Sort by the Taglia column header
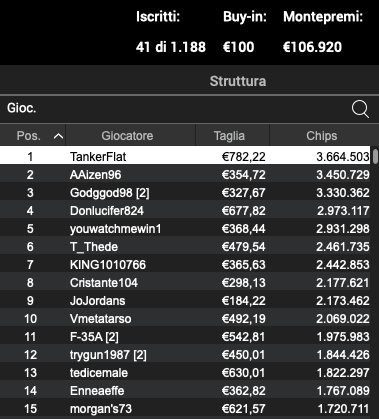The width and height of the screenshot is (379, 419). pos(229,136)
